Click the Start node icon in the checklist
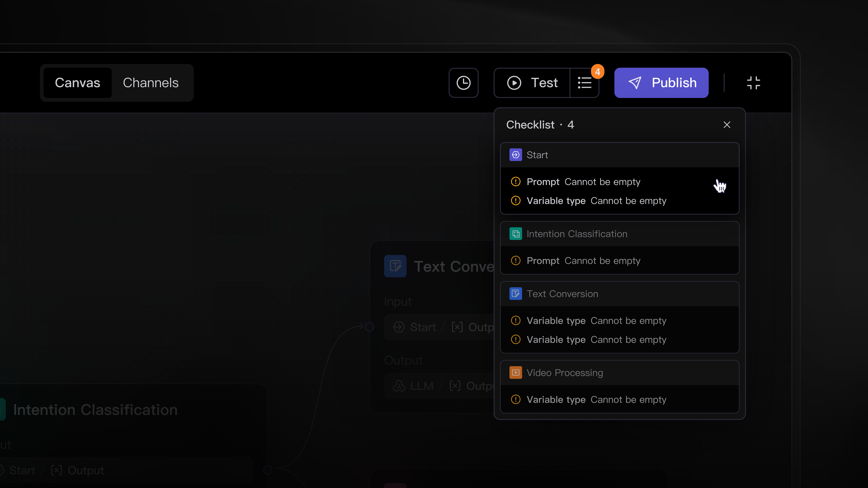 click(x=516, y=155)
